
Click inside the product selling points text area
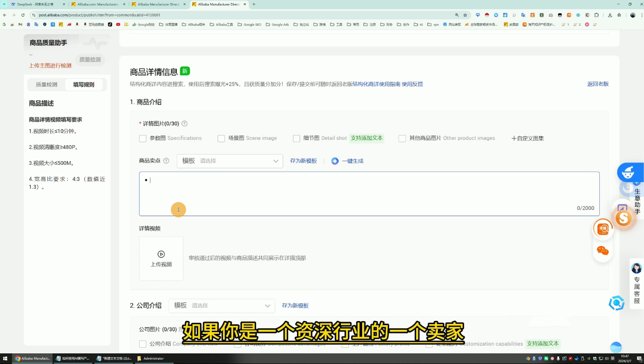click(x=310, y=190)
